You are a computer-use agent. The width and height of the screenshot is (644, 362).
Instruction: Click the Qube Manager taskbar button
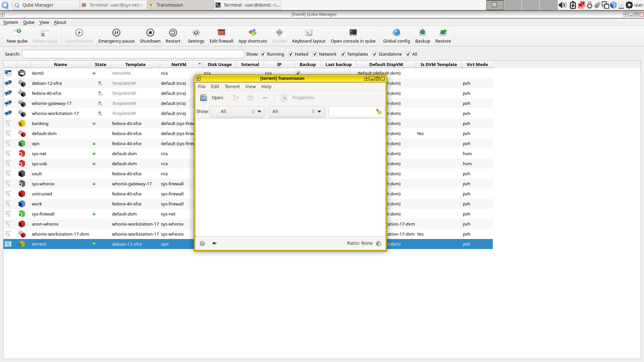(x=46, y=5)
